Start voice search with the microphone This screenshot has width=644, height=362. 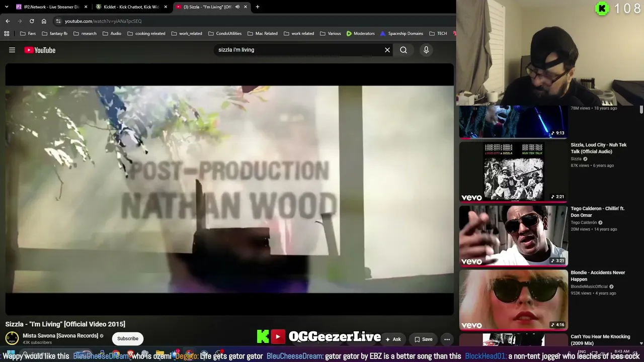coord(426,50)
